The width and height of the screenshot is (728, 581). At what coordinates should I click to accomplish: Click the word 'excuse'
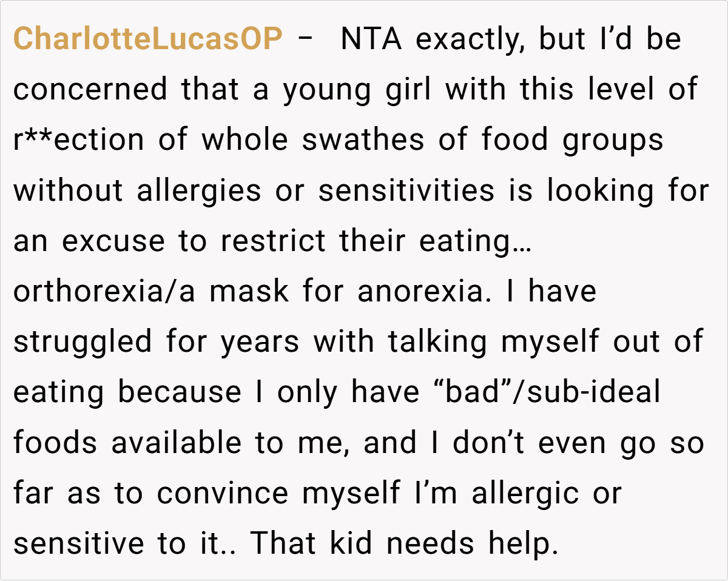pos(113,241)
